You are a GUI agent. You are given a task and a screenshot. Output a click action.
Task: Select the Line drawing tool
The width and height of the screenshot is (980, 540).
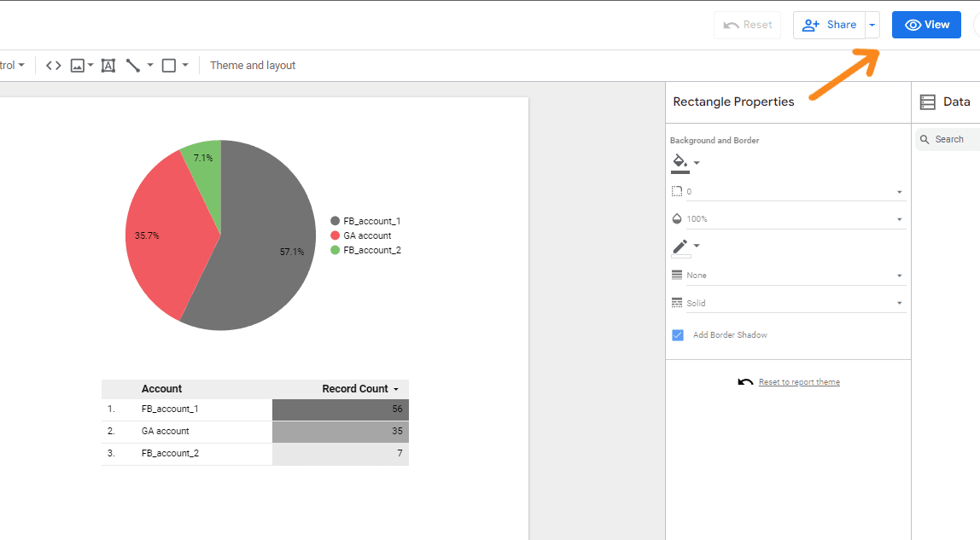point(132,66)
